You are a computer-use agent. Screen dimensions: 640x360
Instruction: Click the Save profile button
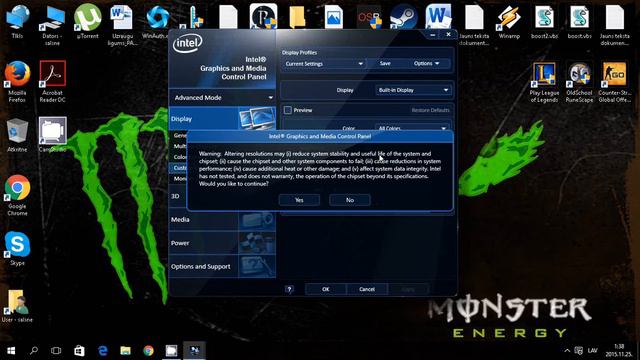[385, 64]
